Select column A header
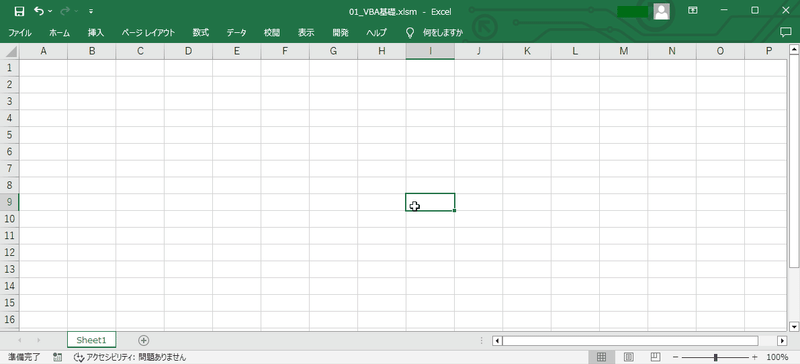 pyautogui.click(x=43, y=51)
